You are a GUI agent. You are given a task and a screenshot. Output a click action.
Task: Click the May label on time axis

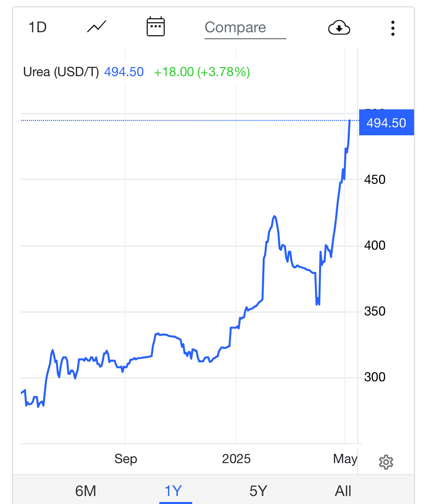345,459
